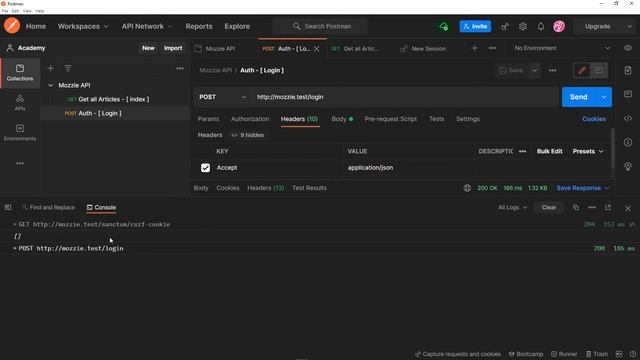Open the notifications bell

click(541, 27)
